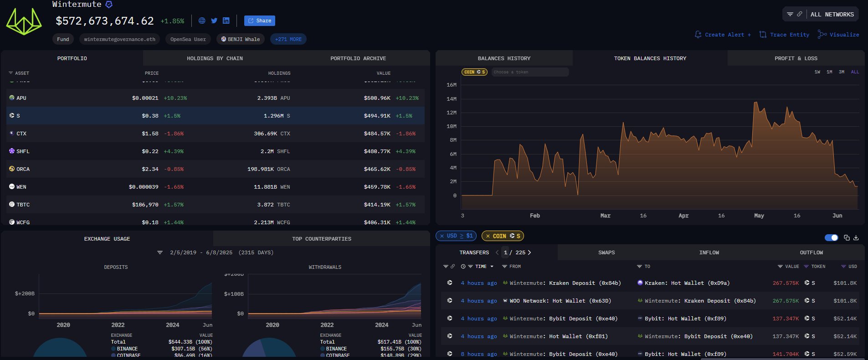The image size is (868, 360).
Task: Click the BENJI Whale tag
Action: pos(241,39)
